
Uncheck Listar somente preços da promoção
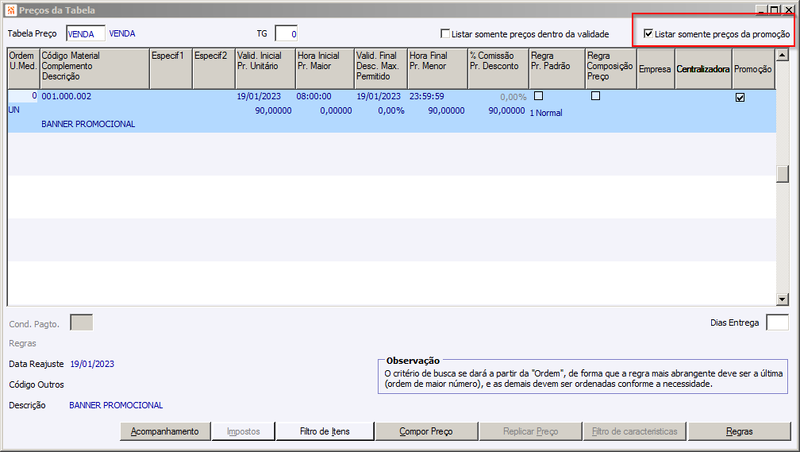tap(648, 34)
